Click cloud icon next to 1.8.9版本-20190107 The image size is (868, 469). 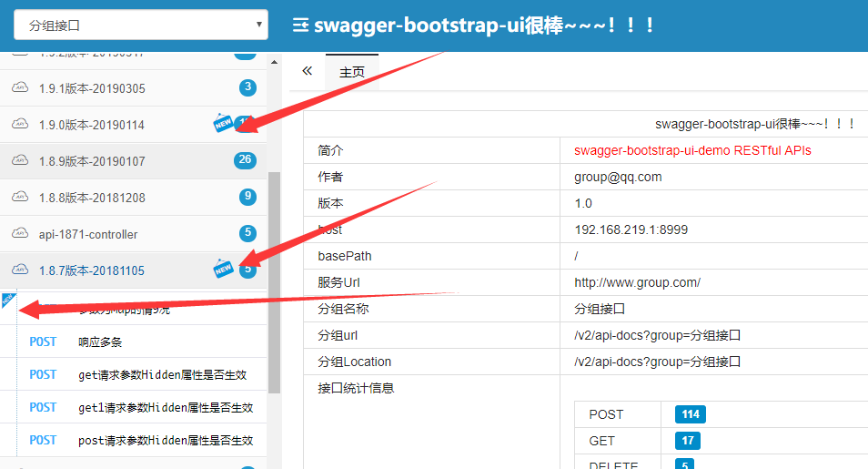20,161
